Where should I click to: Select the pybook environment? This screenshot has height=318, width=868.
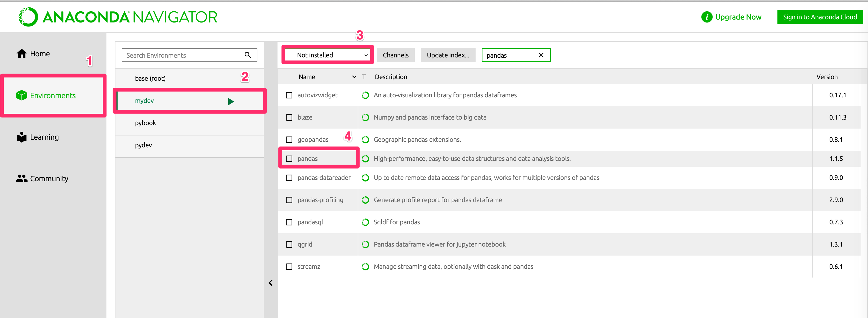point(146,123)
